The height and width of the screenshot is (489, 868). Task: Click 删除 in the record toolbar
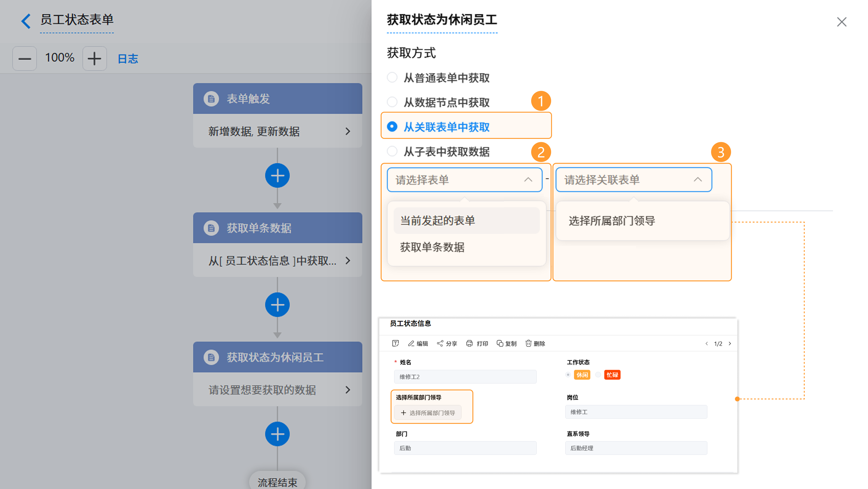pos(535,343)
